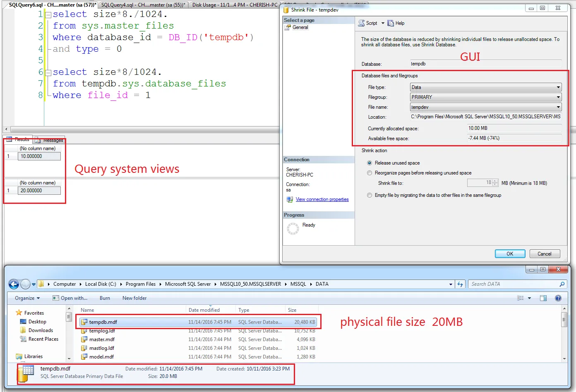Viewport: 576px width, 392px height.
Task: Select Release unused space option
Action: (x=370, y=163)
